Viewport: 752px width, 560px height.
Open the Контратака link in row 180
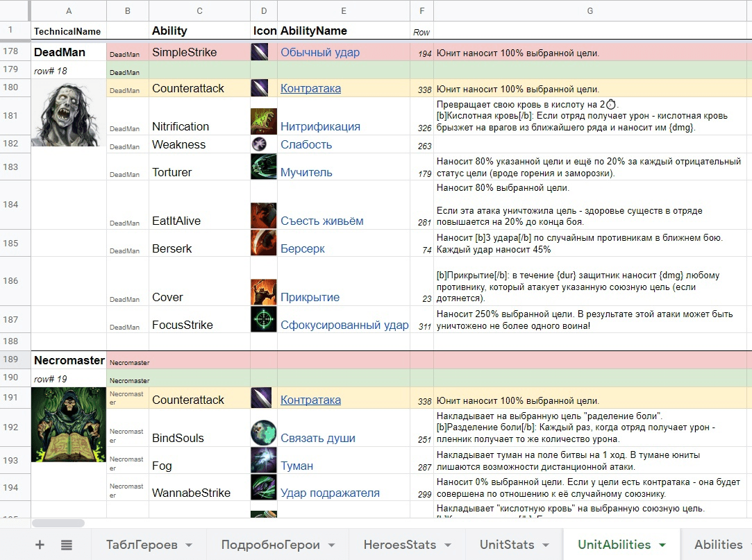tap(310, 89)
